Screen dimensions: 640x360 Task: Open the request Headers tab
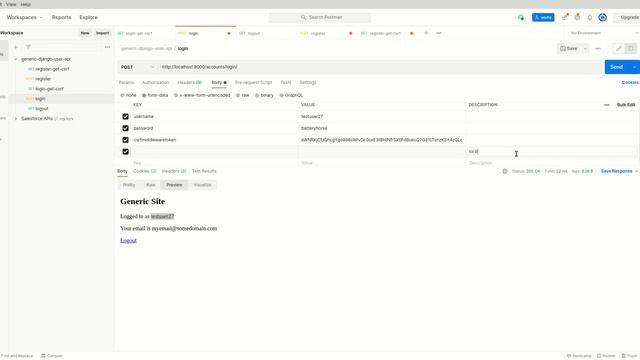189,82
